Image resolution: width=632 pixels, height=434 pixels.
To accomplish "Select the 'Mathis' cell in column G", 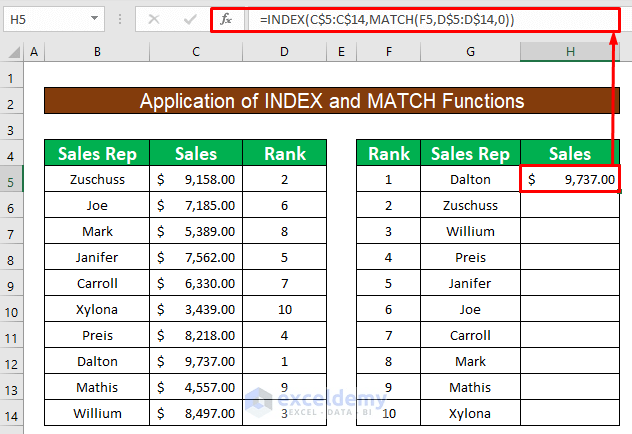I will tap(470, 387).
